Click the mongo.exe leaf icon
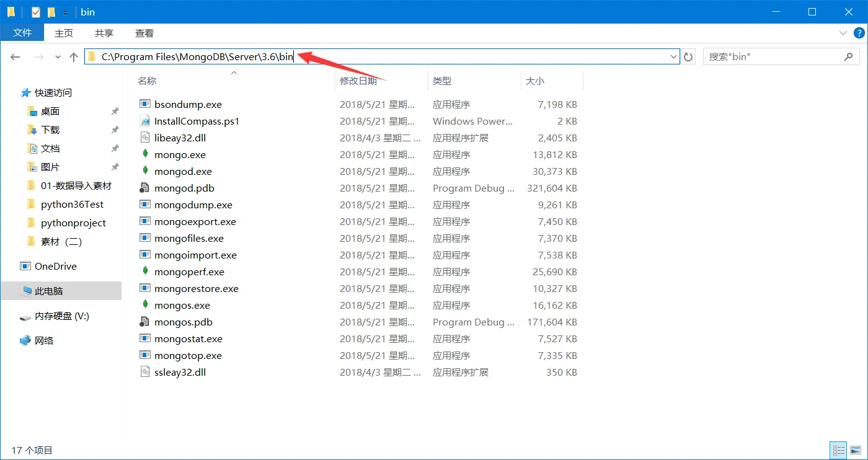The width and height of the screenshot is (868, 460). point(145,154)
